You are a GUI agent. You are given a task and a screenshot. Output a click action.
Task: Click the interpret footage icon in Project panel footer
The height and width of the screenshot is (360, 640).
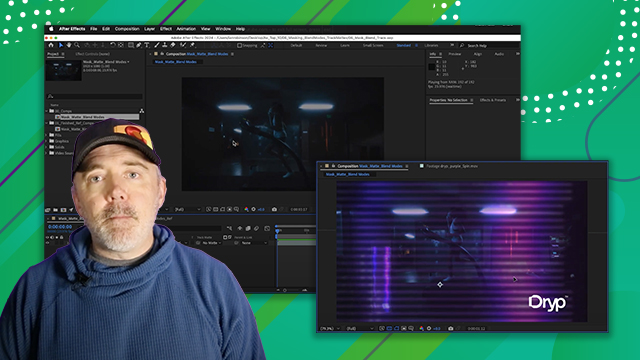coord(48,210)
